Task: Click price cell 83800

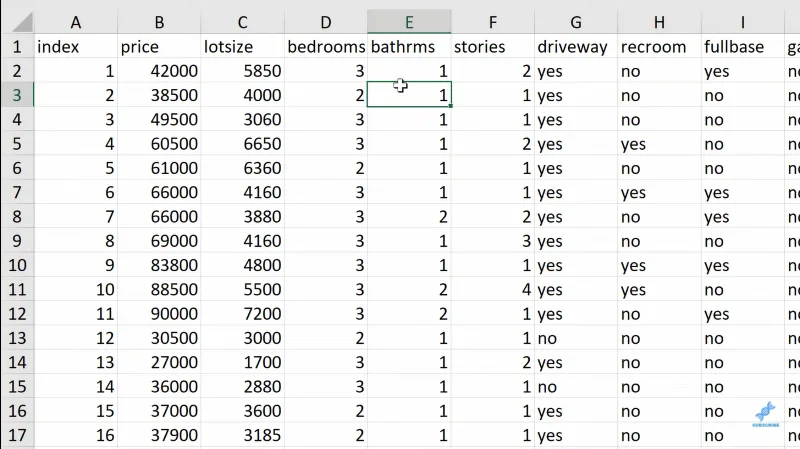Action: [x=159, y=265]
